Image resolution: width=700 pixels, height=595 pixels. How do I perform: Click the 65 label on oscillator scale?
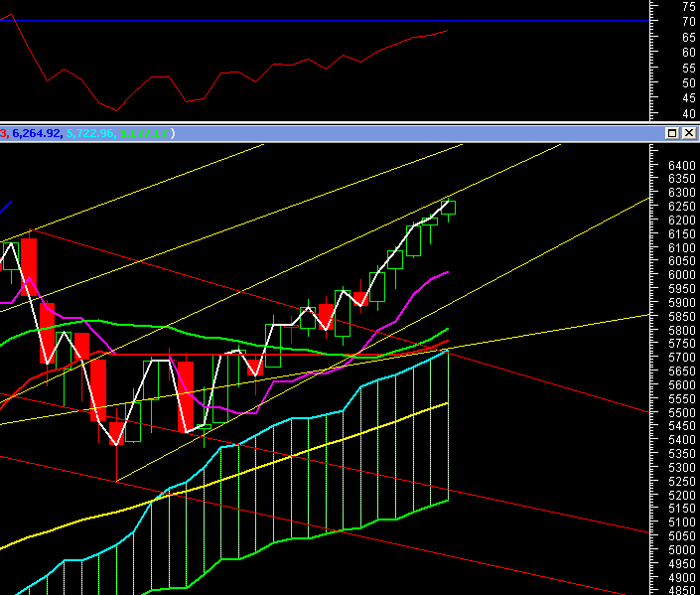point(689,38)
